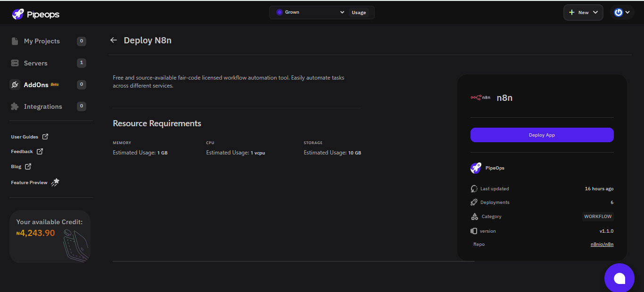644x292 pixels.
Task: Click the Servers stack icon
Action: tap(15, 63)
